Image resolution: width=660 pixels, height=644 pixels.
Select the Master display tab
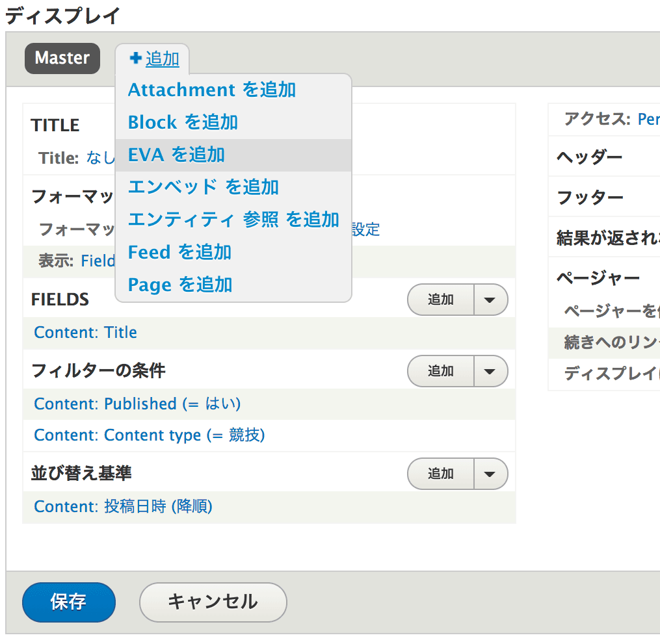(x=62, y=58)
